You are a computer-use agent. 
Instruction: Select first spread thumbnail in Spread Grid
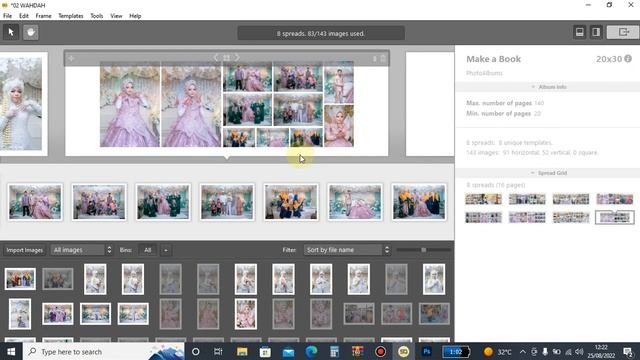(x=483, y=199)
